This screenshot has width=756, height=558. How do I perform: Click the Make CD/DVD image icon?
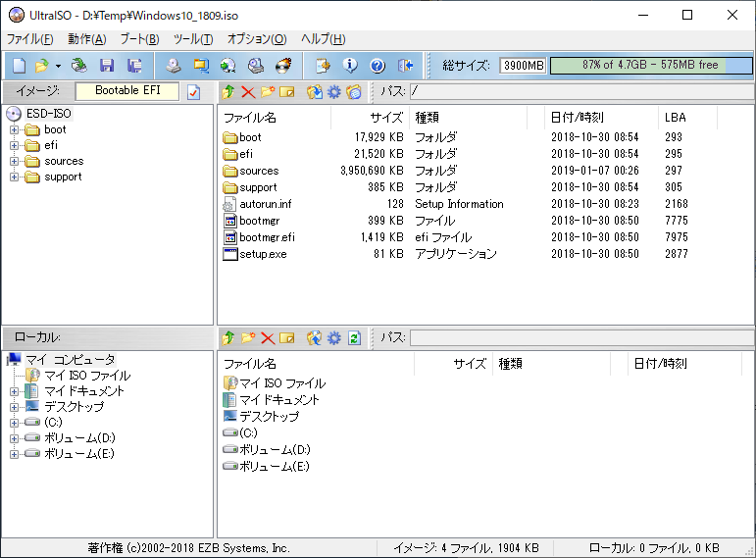[x=174, y=65]
